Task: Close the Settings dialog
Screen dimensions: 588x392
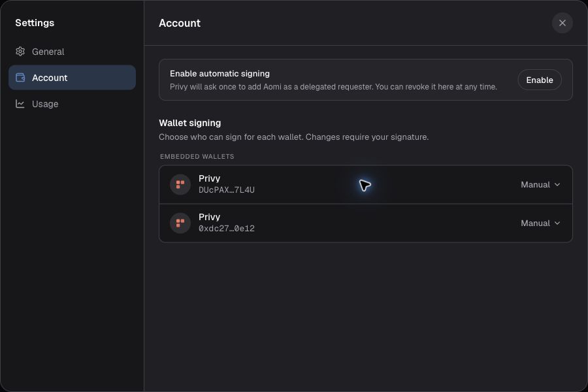Action: 562,23
